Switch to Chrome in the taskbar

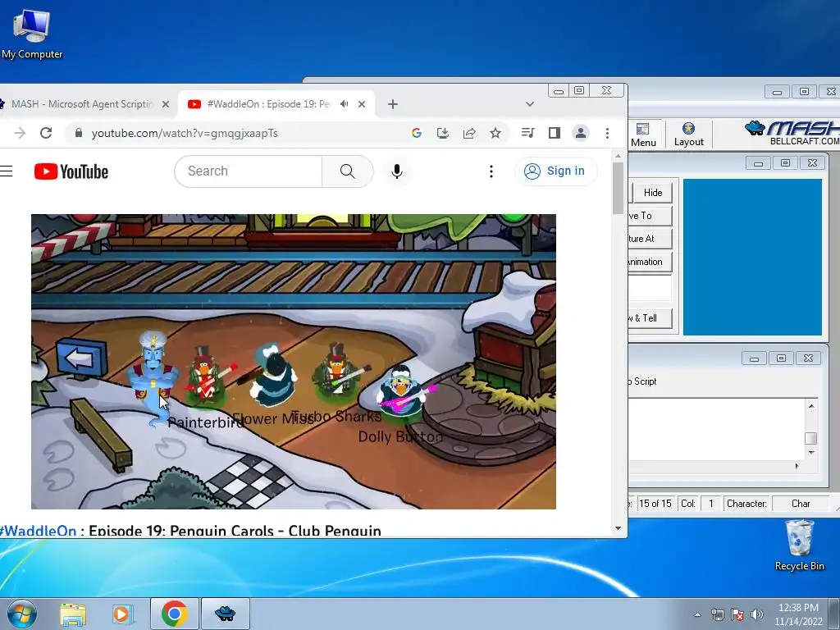(x=174, y=614)
